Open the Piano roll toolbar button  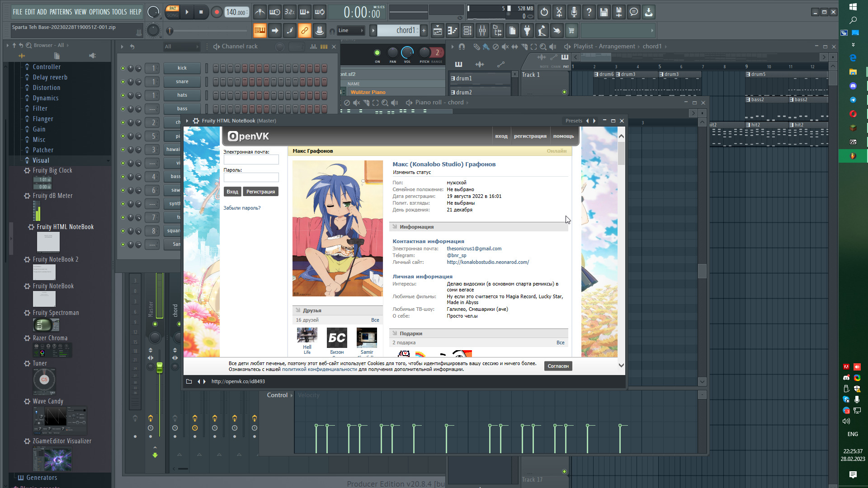click(453, 31)
